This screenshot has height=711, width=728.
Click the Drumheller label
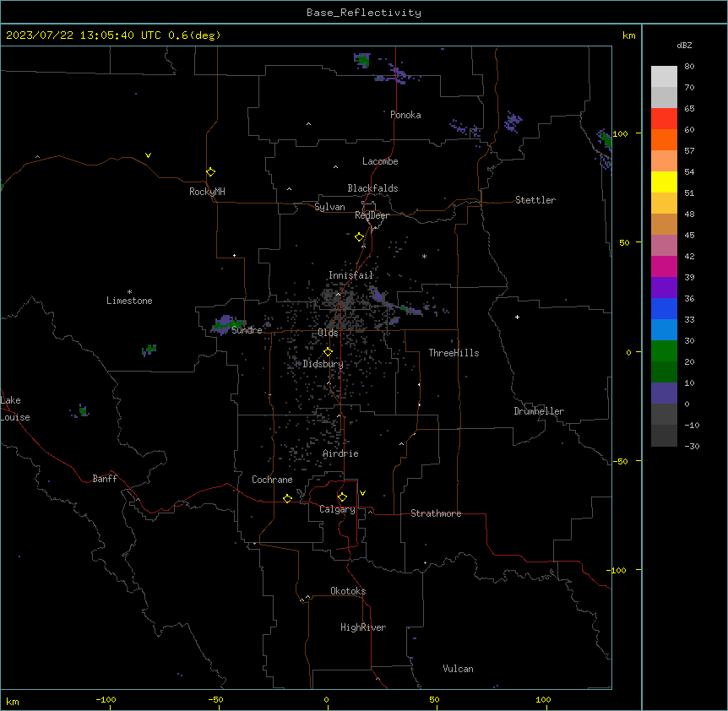(x=539, y=411)
